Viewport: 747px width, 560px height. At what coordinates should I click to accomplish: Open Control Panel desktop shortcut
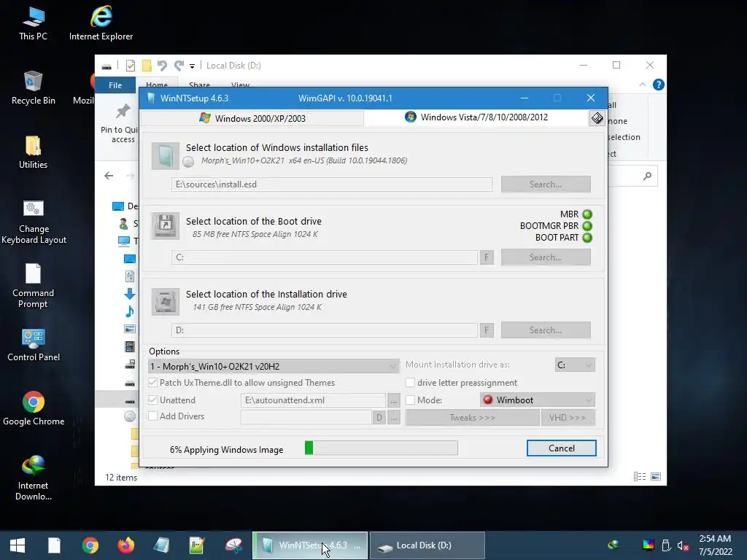coord(34,345)
